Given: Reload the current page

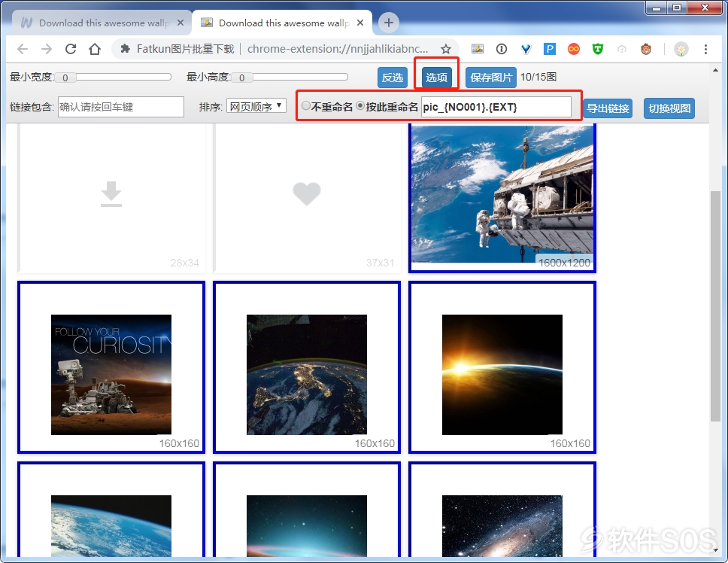Looking at the screenshot, I should pos(71,49).
